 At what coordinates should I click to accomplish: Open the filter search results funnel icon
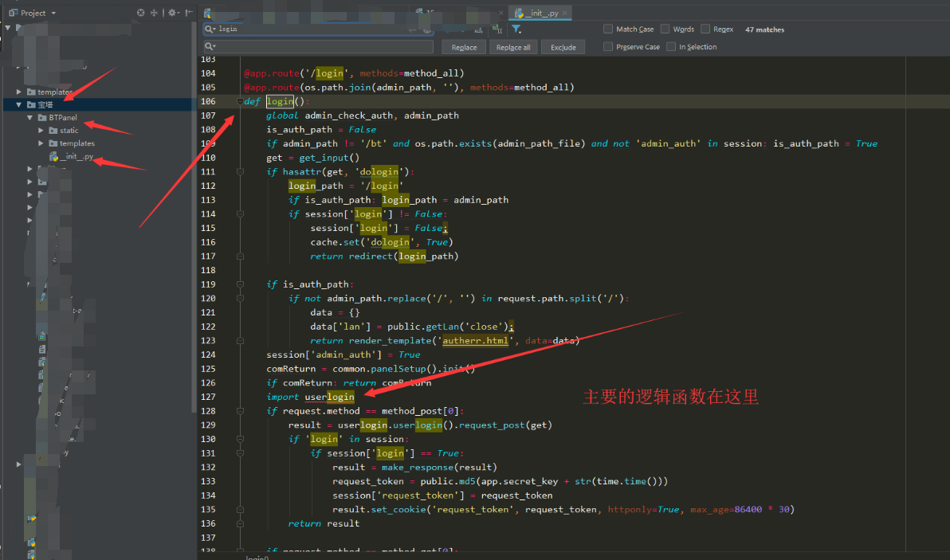pyautogui.click(x=516, y=29)
